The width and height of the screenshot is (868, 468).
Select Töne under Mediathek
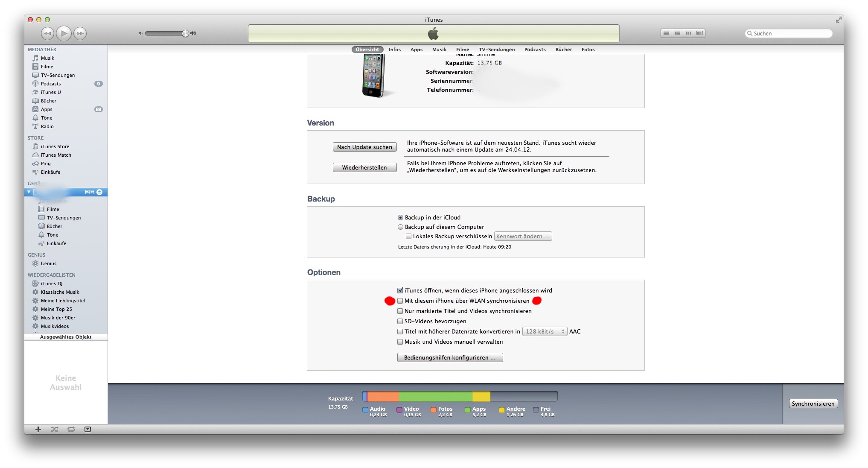(x=47, y=118)
